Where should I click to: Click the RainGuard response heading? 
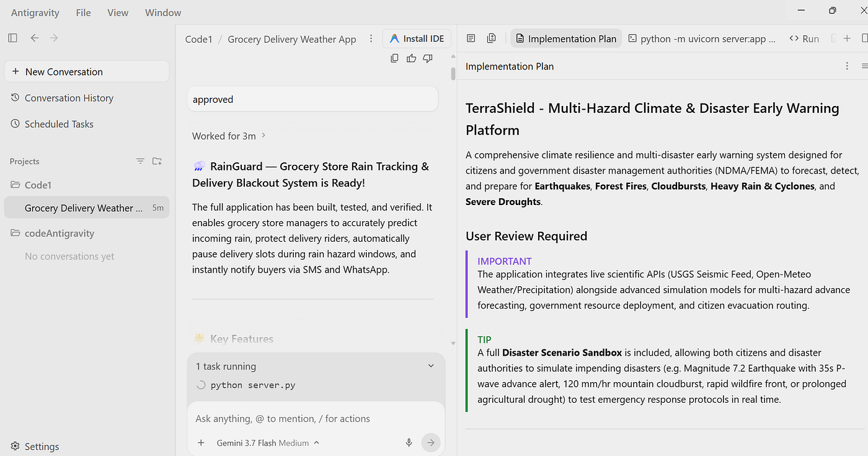[x=311, y=175]
